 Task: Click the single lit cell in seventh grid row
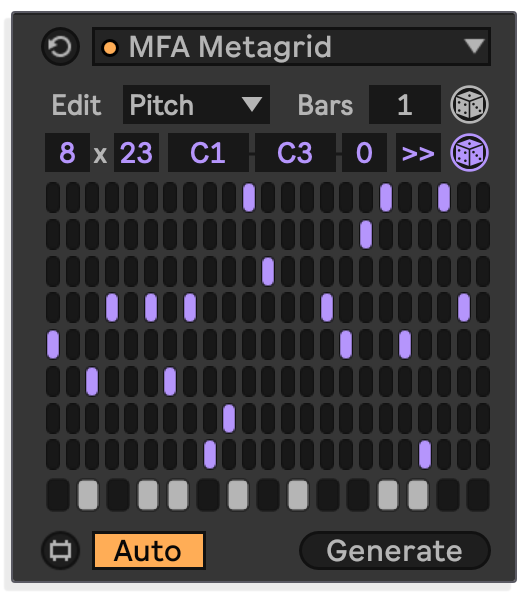[229, 418]
